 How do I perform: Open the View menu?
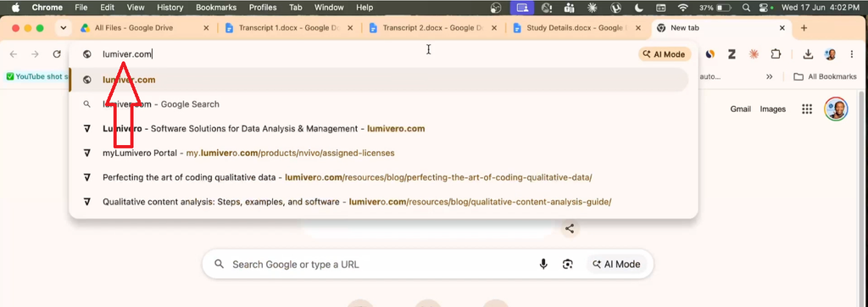135,8
